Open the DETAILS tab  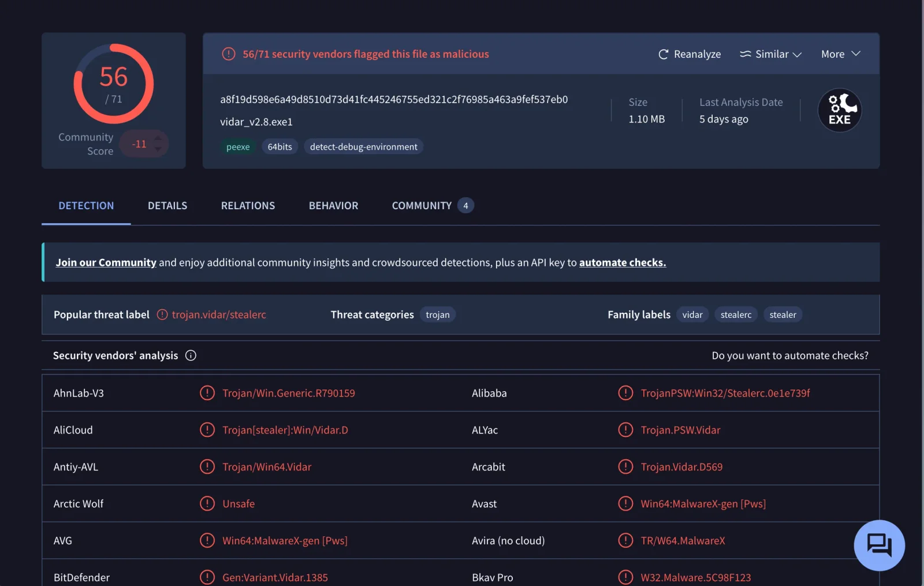pyautogui.click(x=167, y=206)
